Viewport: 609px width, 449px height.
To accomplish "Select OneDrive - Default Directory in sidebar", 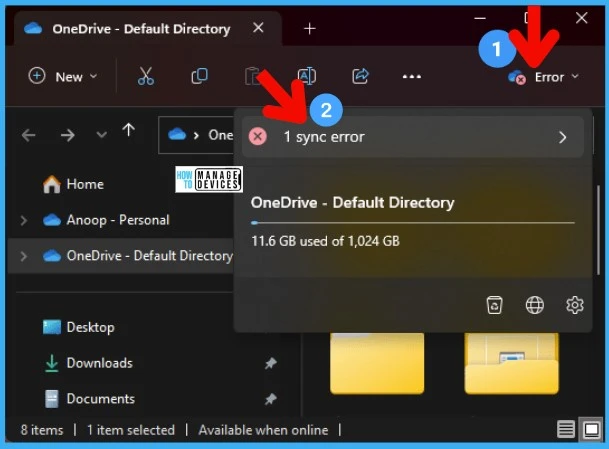I will tap(120, 256).
